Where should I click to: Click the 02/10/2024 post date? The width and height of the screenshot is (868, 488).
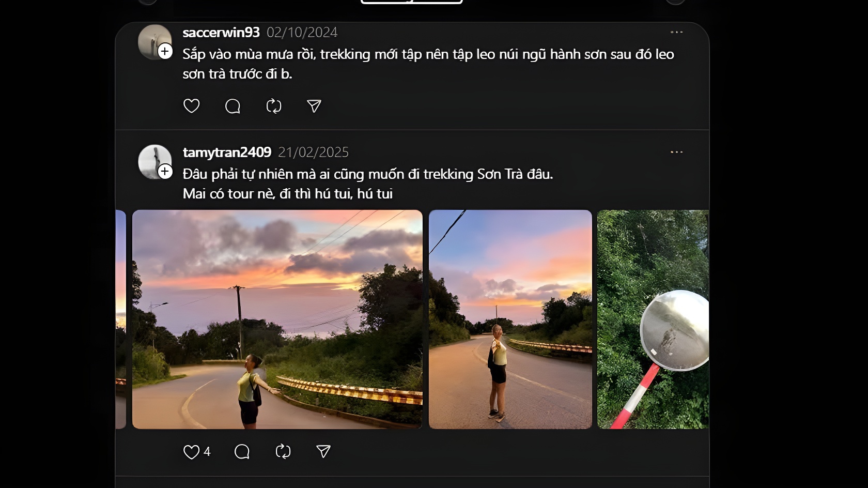click(x=302, y=33)
